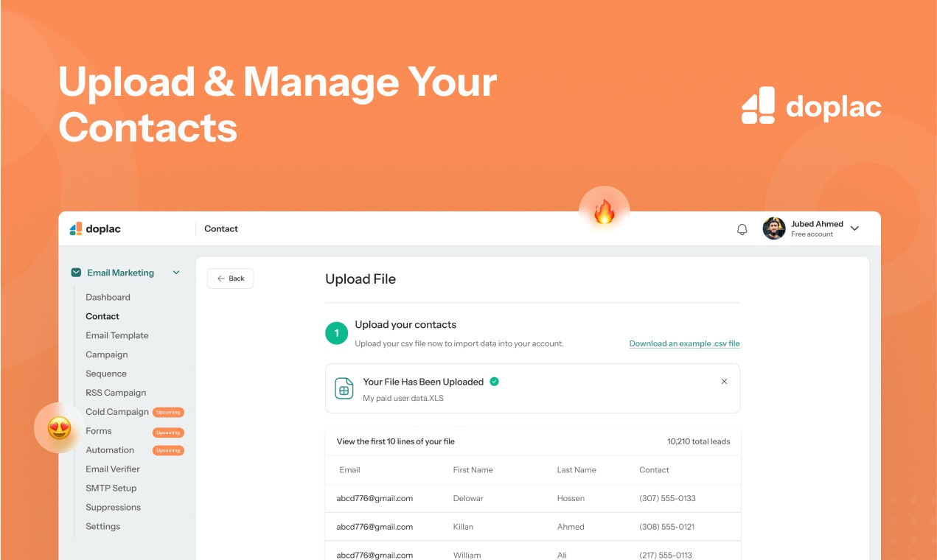Click the Upcoming badge next to Automation
The image size is (937, 560).
click(168, 450)
